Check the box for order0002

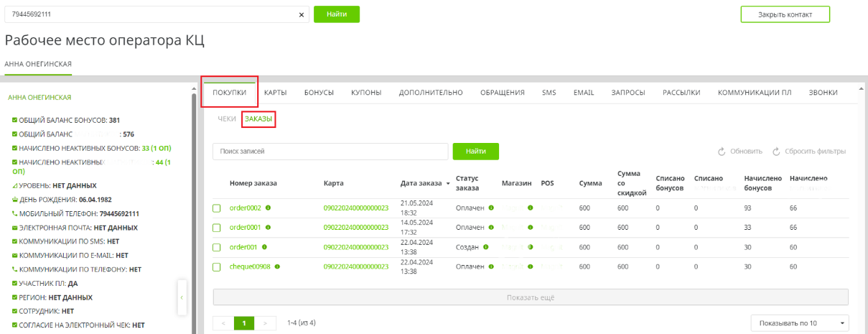(x=217, y=208)
